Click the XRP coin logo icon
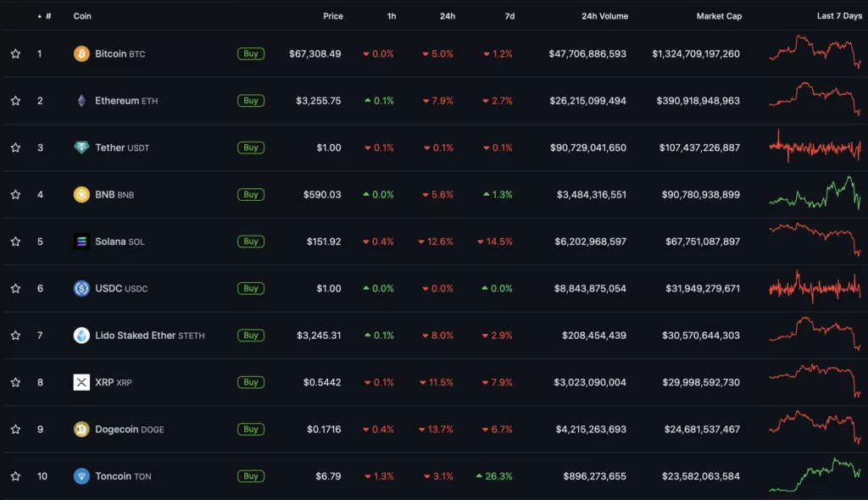868x500 pixels. click(x=81, y=382)
